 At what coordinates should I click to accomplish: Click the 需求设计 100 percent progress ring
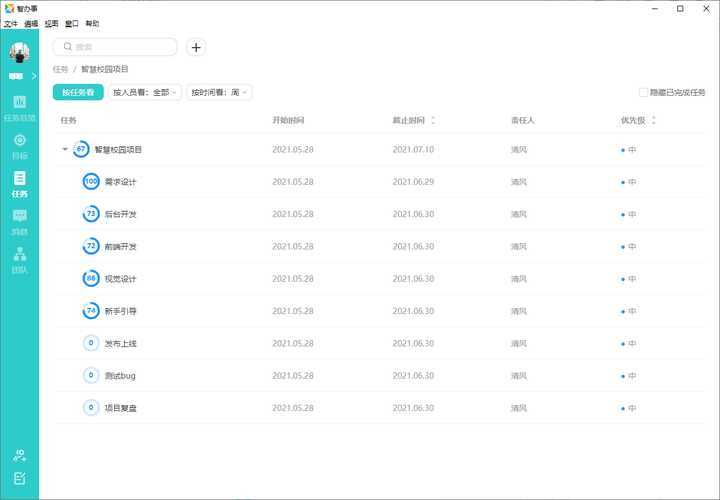click(91, 182)
